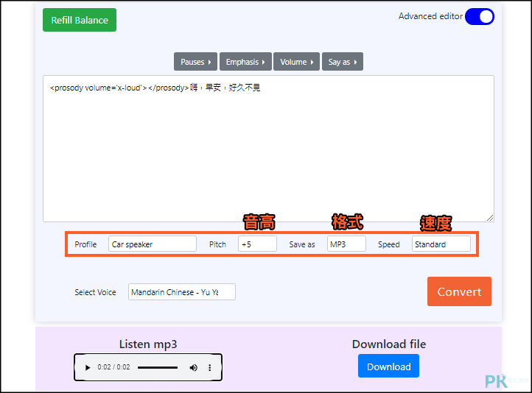Screen dimensions: 532x393
Task: Open the Volume dropdown menu
Action: (296, 62)
